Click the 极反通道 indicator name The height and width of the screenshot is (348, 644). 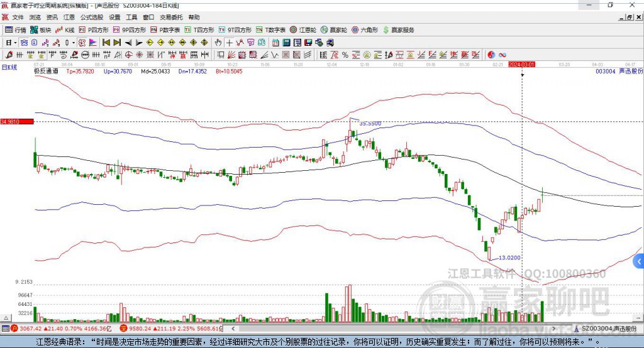46,71
